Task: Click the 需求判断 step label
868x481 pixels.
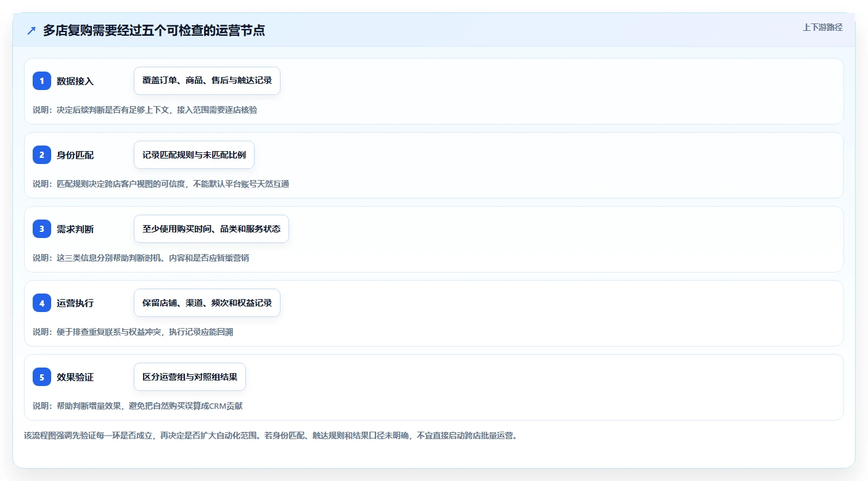Action: click(75, 229)
